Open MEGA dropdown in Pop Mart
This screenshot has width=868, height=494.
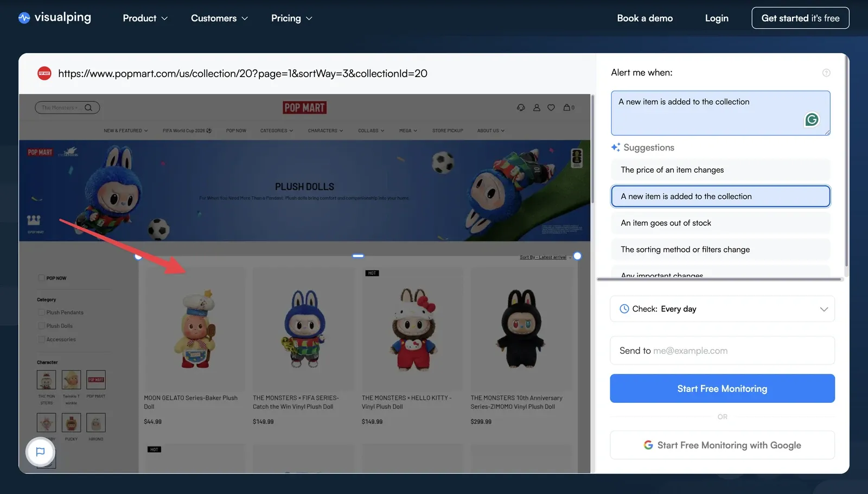[408, 131]
